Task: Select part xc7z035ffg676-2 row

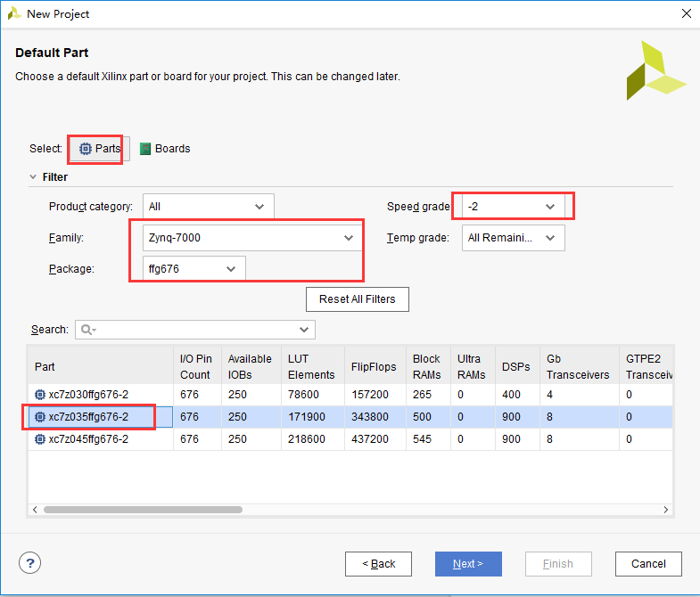Action: (x=350, y=417)
